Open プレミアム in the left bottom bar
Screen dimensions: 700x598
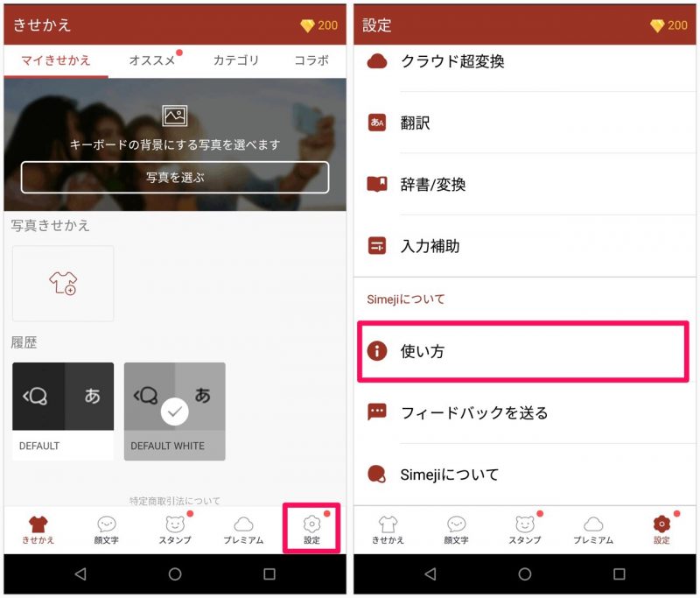coord(243,530)
